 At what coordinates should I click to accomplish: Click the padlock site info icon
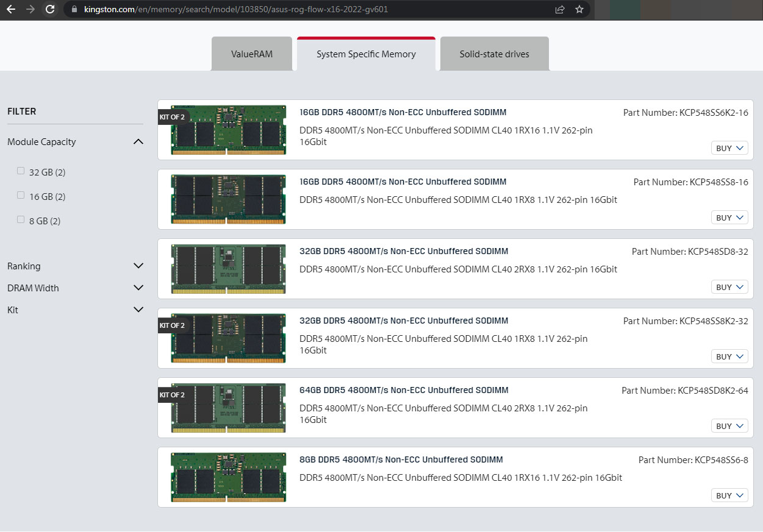coord(74,9)
